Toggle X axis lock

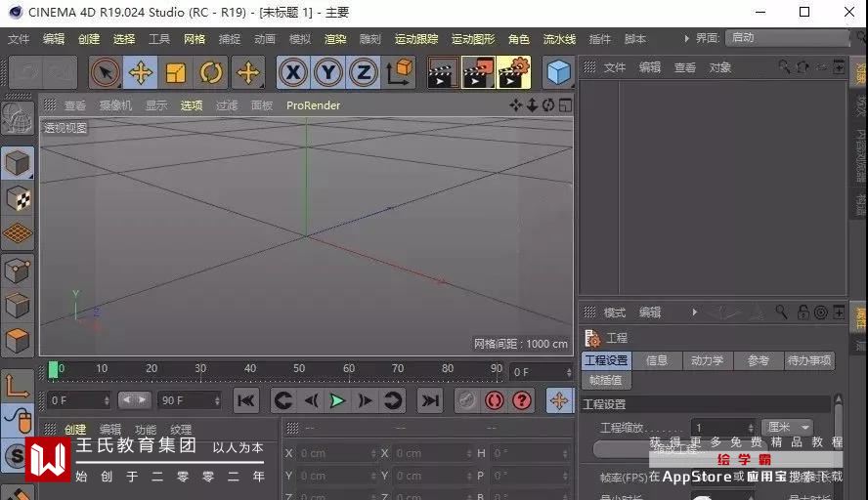293,72
